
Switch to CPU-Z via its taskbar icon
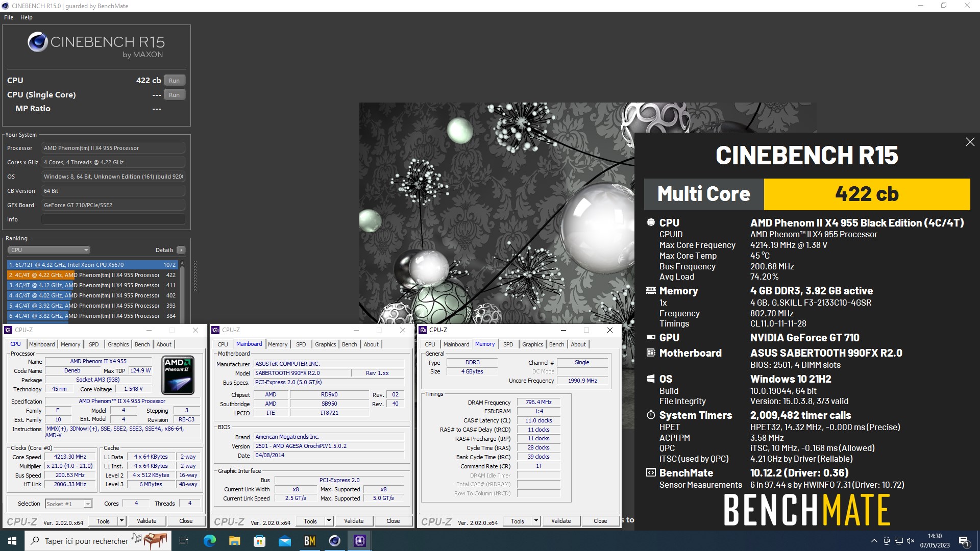359,541
